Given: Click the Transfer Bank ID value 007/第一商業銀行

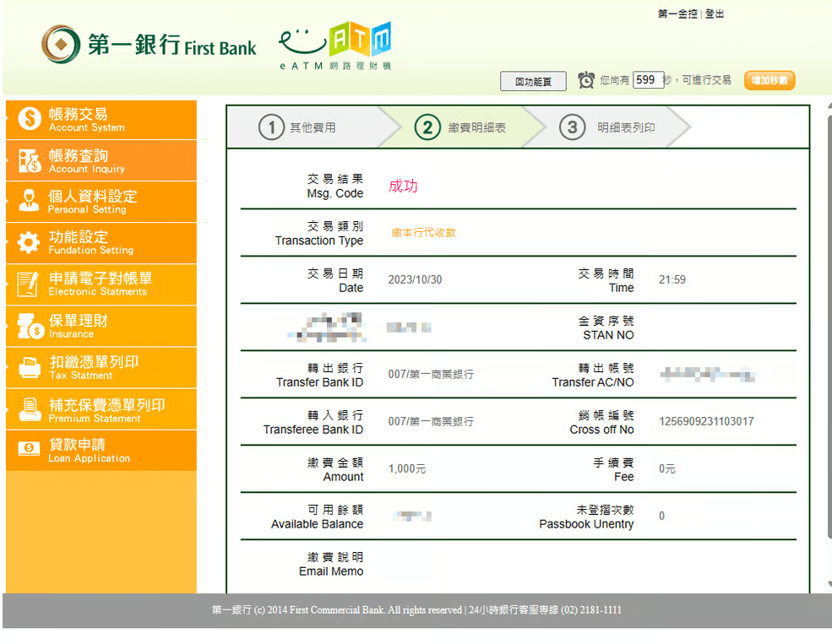Looking at the screenshot, I should (x=431, y=374).
